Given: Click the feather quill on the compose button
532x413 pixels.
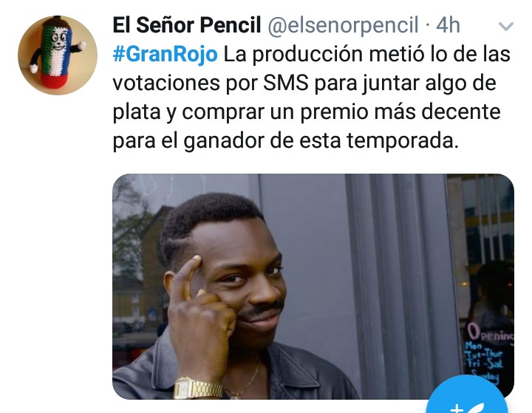Looking at the screenshot, I should point(475,408).
